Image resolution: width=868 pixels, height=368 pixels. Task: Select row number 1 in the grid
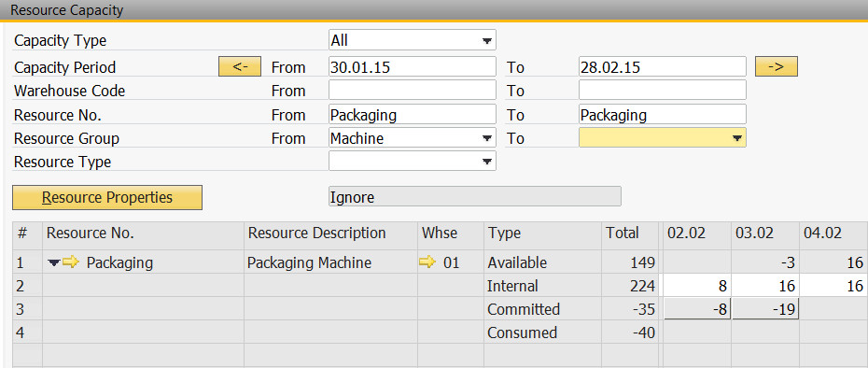27,262
